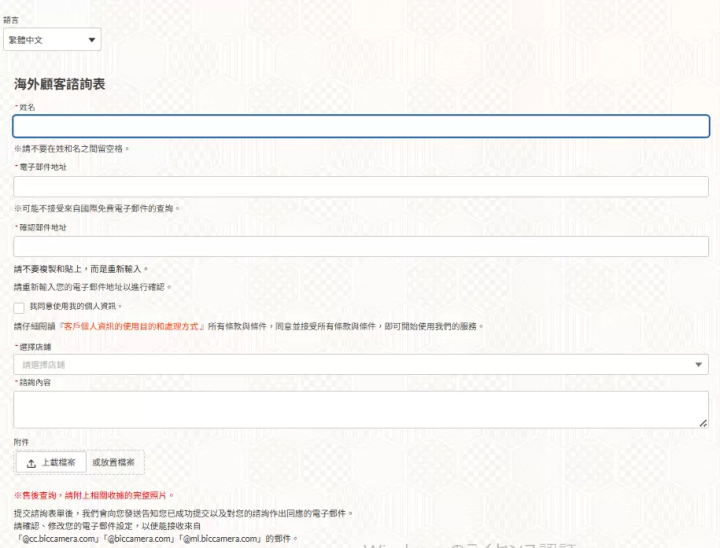Focus the 姓名 name input field

pyautogui.click(x=360, y=126)
